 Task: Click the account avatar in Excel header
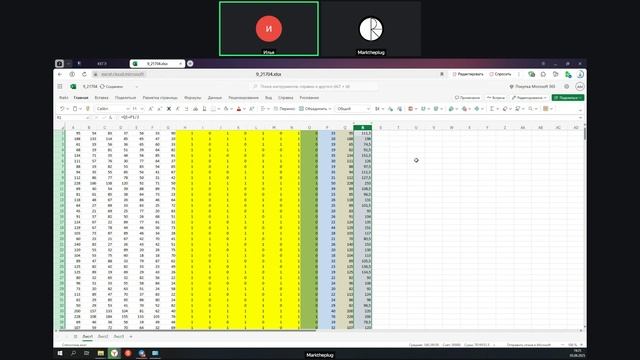[x=580, y=87]
